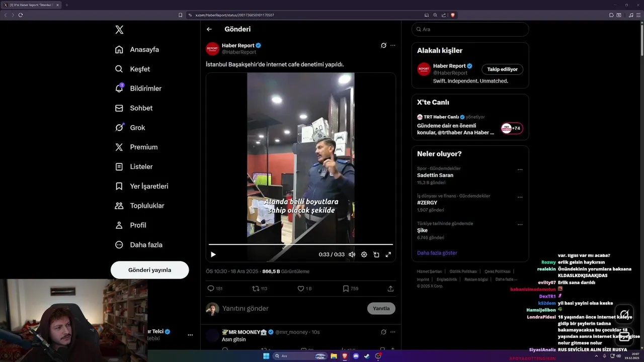Open the video settings gear

point(364,254)
